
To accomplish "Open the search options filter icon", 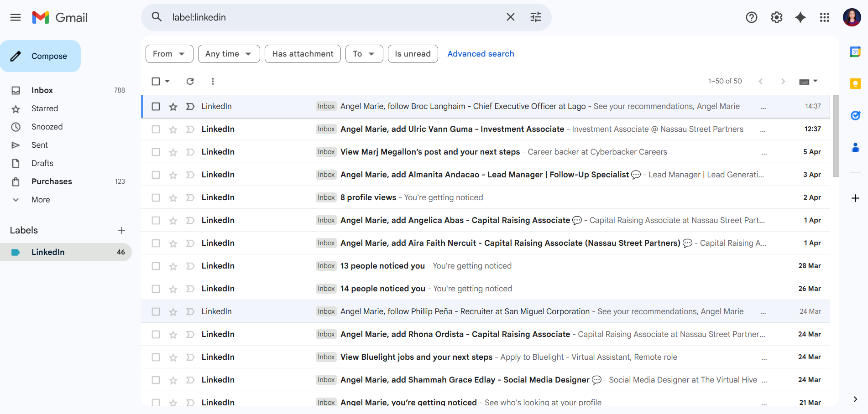I will pos(535,17).
